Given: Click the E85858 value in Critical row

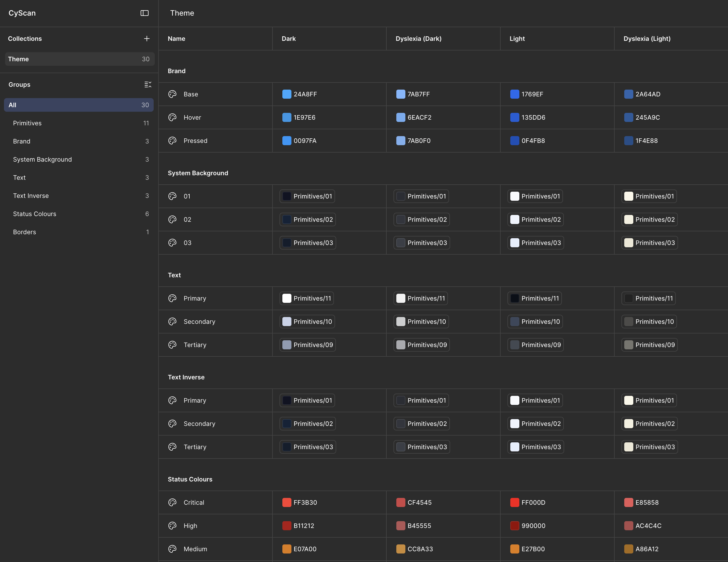Looking at the screenshot, I should tap(647, 502).
